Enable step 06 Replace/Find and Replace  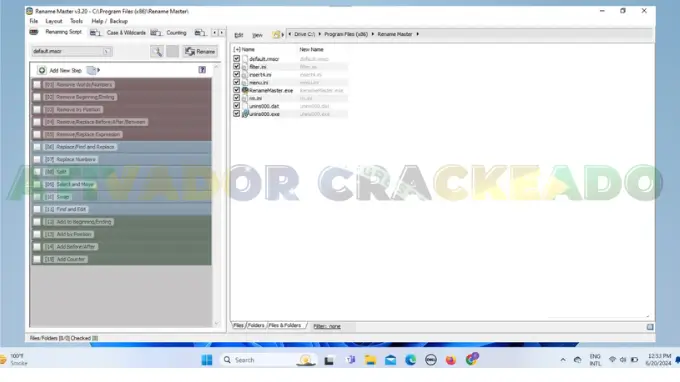[x=37, y=147]
